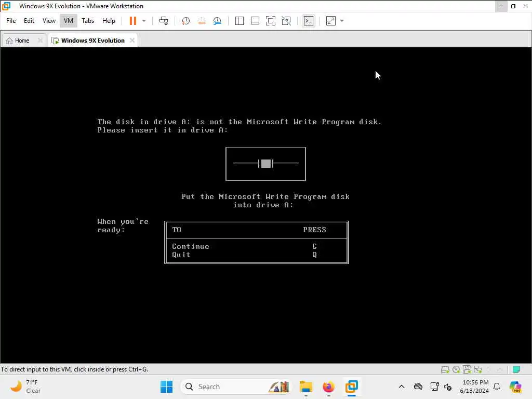The image size is (532, 399).
Task: Click the taskbar Search box
Action: tap(235, 387)
